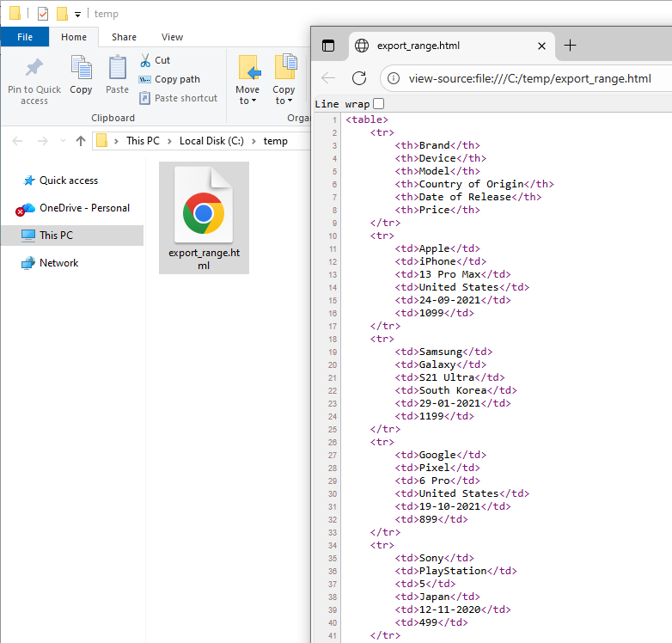
Task: Expand chevron after This PC breadcrumb
Action: (169, 141)
